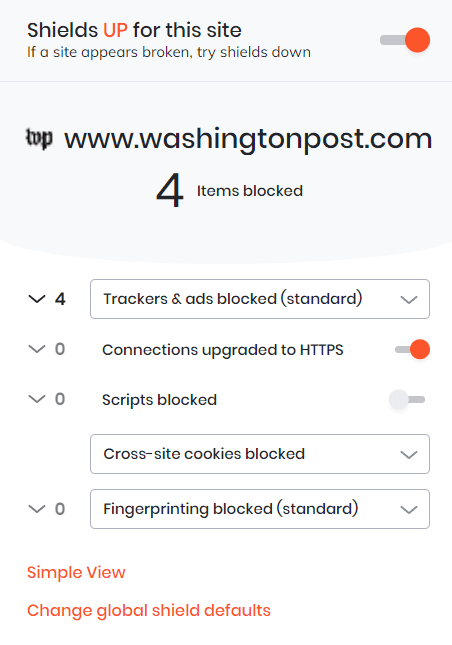Disable Connections upgraded to HTTPS switch
The image size is (452, 645).
coord(412,349)
